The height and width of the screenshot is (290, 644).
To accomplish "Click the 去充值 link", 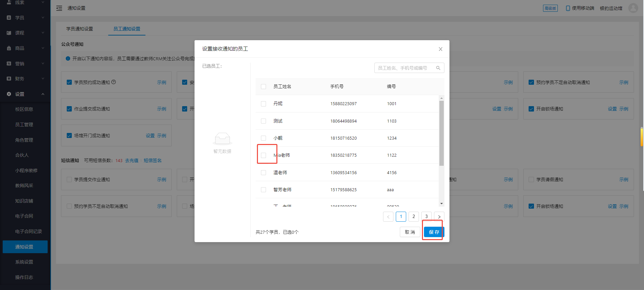I will click(x=132, y=160).
